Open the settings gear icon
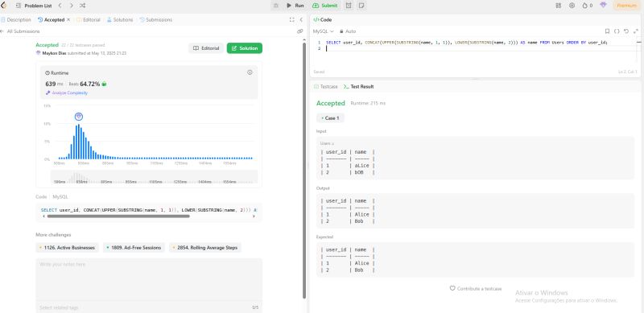The width and height of the screenshot is (644, 313). pos(572,6)
